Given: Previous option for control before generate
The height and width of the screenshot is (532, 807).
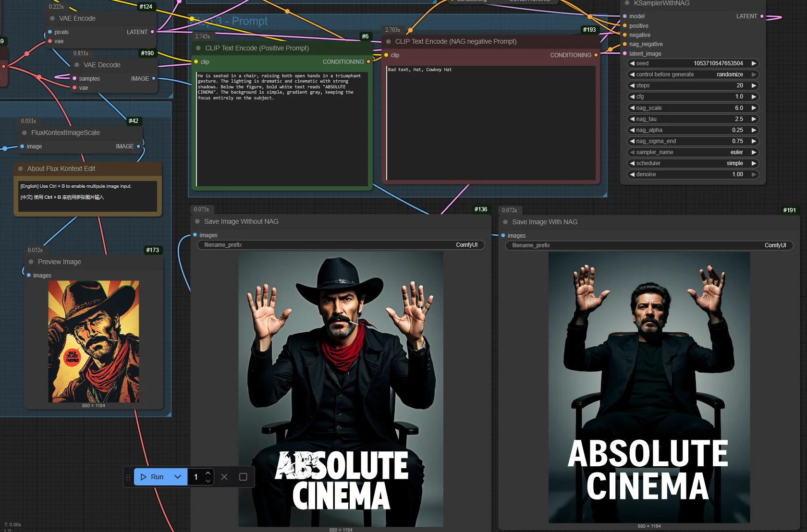Looking at the screenshot, I should click(632, 74).
